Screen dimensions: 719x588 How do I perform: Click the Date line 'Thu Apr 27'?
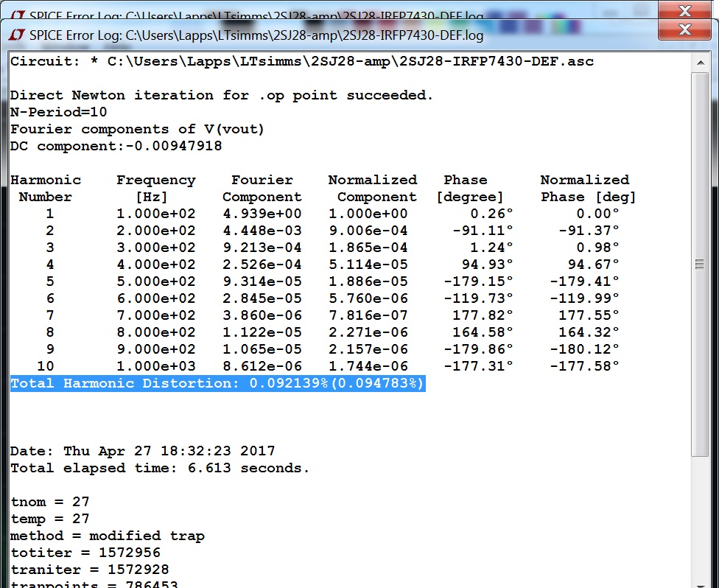point(143,452)
